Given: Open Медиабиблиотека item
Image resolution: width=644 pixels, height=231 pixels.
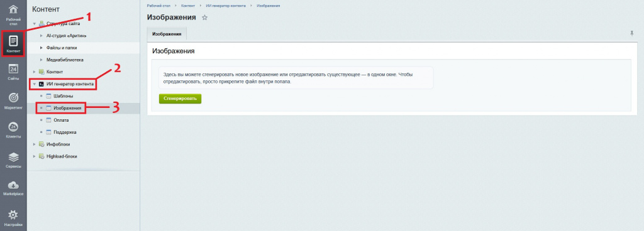Looking at the screenshot, I should tap(65, 60).
